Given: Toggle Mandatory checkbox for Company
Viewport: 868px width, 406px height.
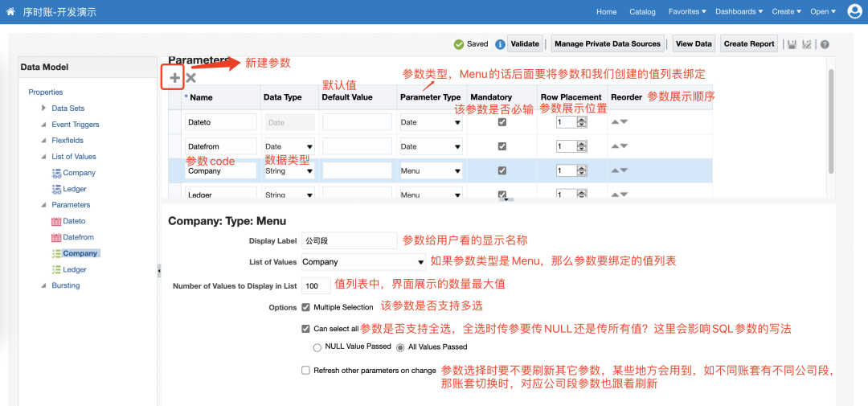Looking at the screenshot, I should 502,170.
